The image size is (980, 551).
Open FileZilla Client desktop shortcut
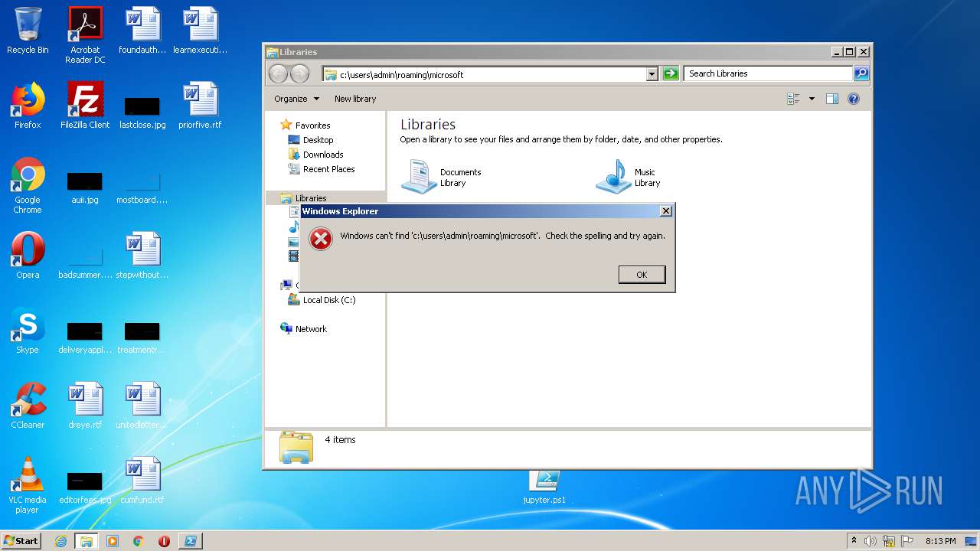[85, 106]
